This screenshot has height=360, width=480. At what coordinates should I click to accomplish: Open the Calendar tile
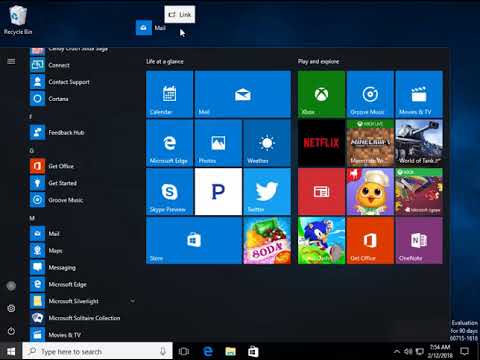click(x=169, y=94)
